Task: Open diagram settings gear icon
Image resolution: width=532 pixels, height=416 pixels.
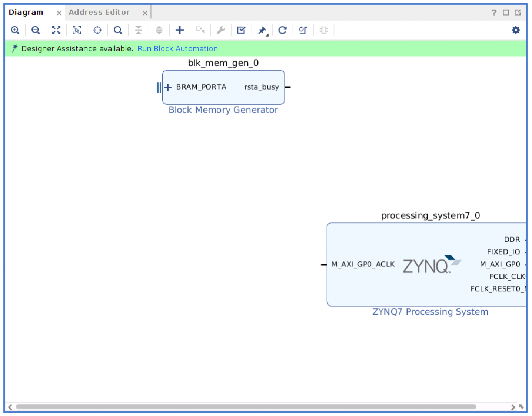Action: pyautogui.click(x=516, y=30)
